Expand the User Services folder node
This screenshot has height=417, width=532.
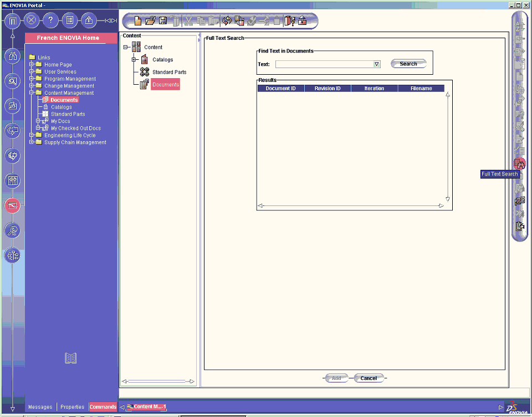[31, 71]
